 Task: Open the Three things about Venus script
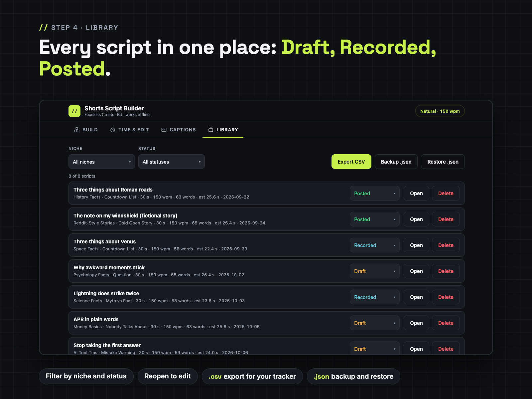coord(416,245)
